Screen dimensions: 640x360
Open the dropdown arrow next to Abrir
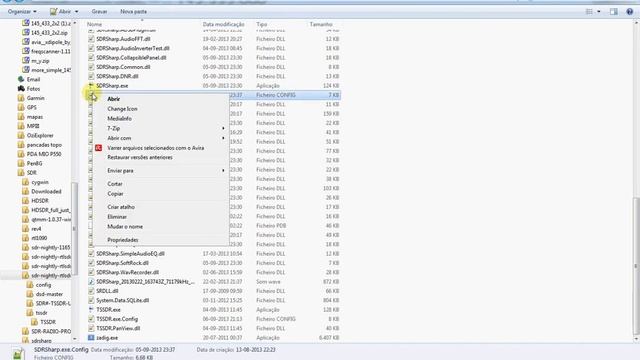tap(77, 11)
